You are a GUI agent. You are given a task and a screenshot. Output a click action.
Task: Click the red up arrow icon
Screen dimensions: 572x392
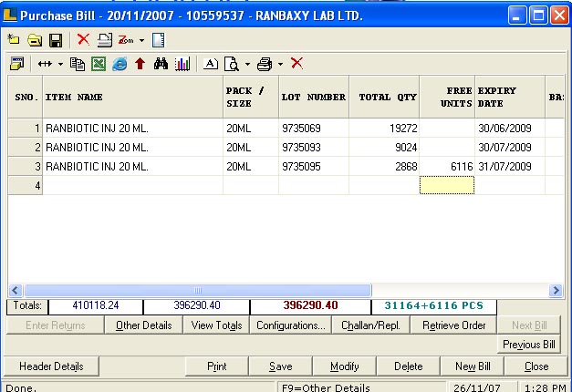(x=140, y=64)
